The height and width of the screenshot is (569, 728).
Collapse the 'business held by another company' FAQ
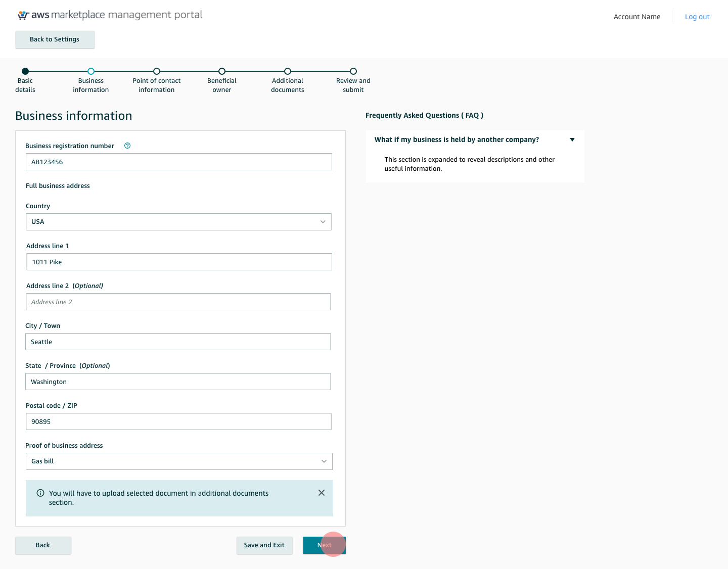(572, 140)
